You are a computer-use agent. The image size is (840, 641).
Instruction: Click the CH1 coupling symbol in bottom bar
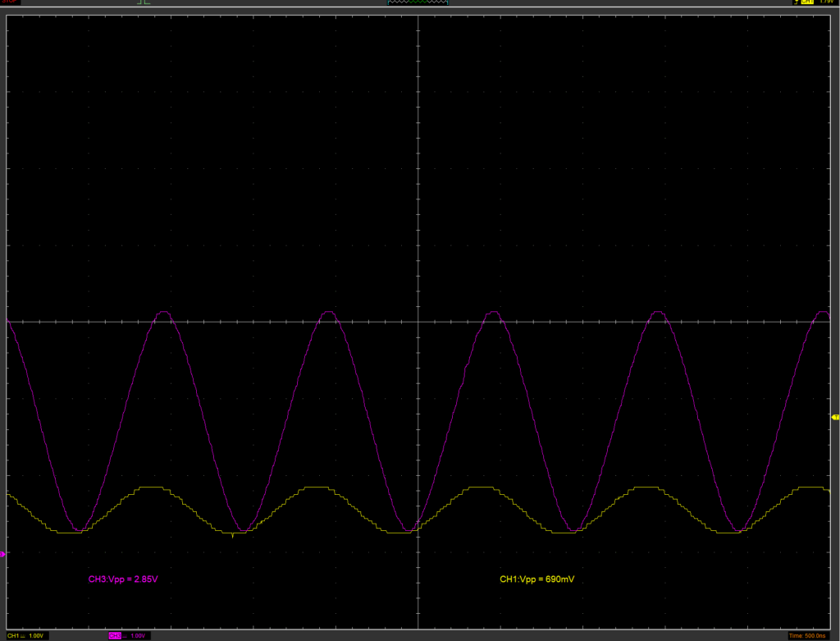click(22, 636)
